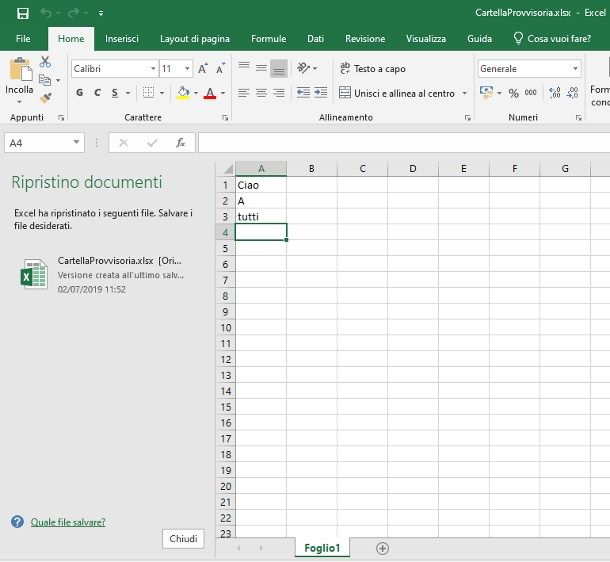Open Quick Access Toolbar customize arrow
Viewport: 610px width, 562px height.
101,13
